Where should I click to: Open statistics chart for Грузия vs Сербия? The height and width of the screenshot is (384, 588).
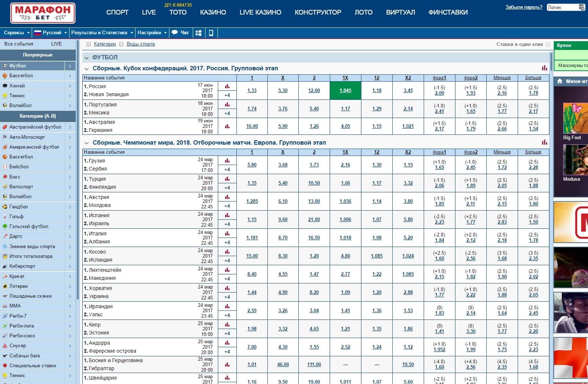point(227,161)
